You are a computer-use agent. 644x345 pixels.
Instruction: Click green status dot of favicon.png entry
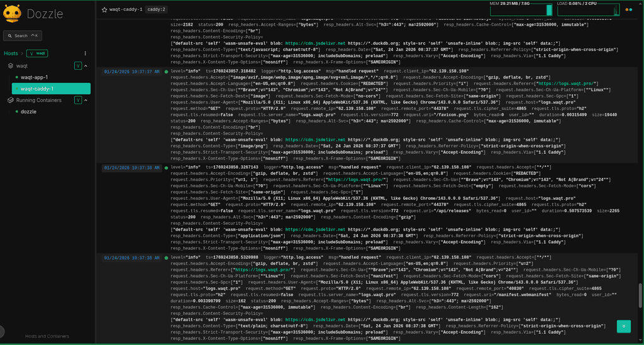click(166, 72)
